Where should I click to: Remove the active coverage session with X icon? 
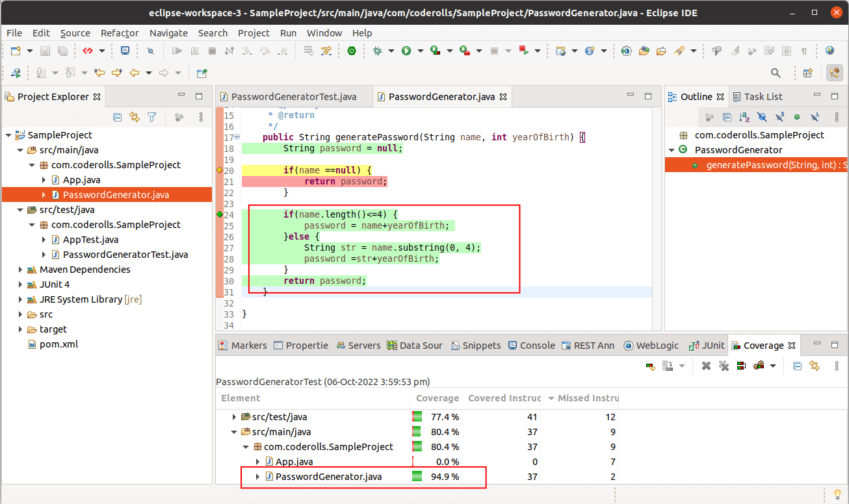[706, 366]
